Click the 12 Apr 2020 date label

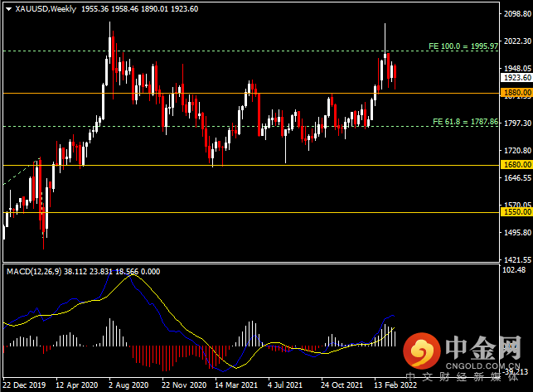click(x=77, y=385)
